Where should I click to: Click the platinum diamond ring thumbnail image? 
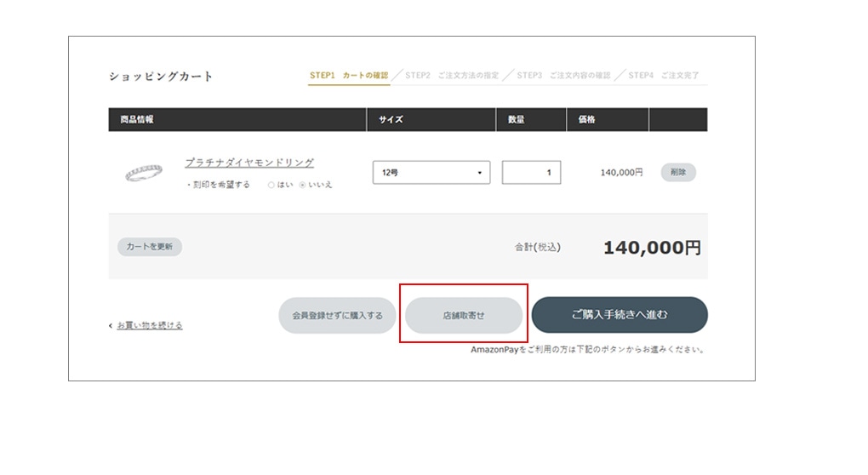point(143,173)
